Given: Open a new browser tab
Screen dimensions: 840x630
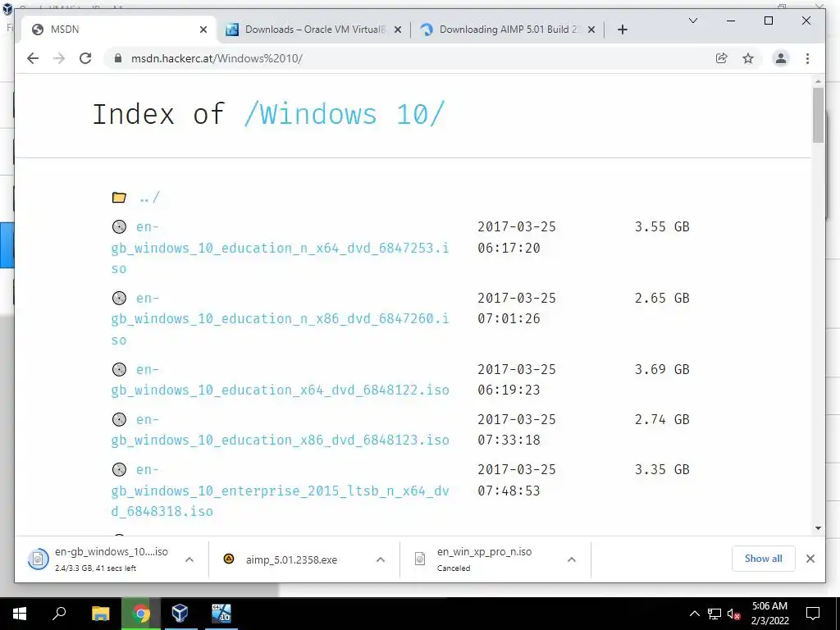Looking at the screenshot, I should [622, 30].
